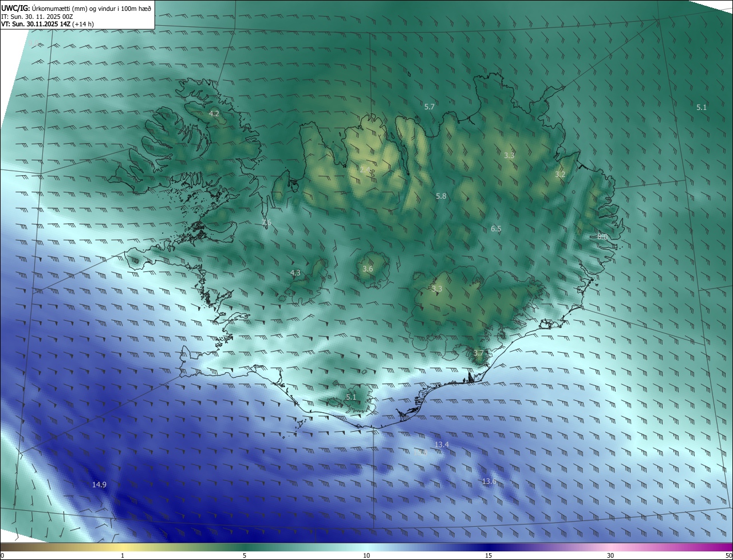Click the 3.2 precipitation value
Viewport: 733px width, 560px height.
pyautogui.click(x=560, y=174)
